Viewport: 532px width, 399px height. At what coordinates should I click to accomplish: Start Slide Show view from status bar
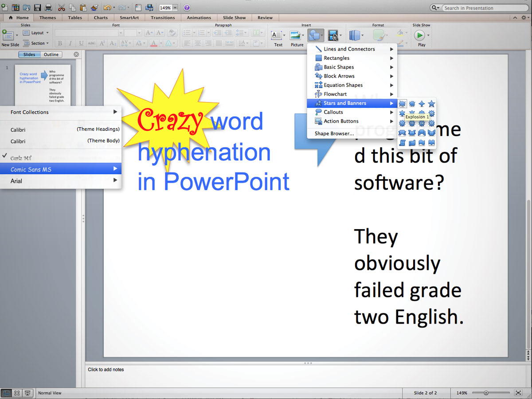coord(28,393)
